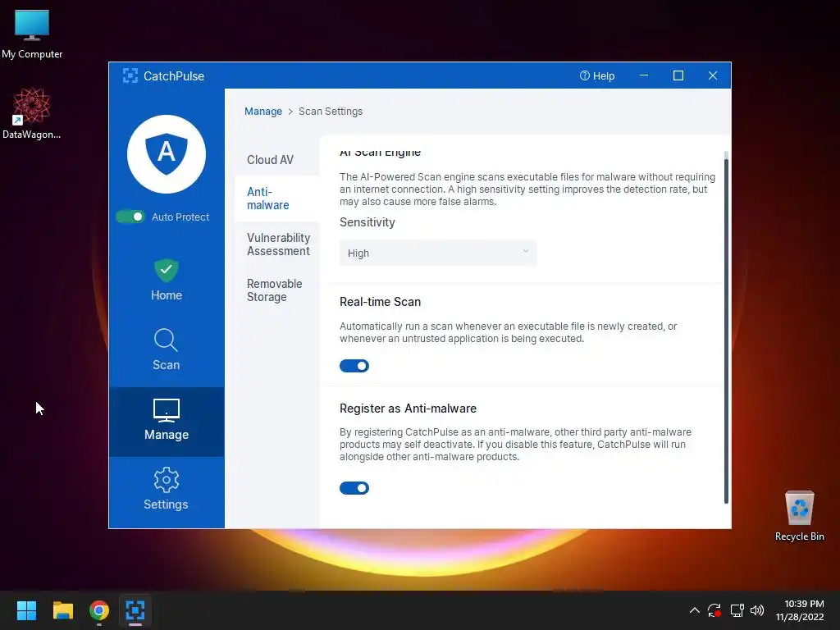
Task: Expand the Sensitivity dropdown set to High
Action: [438, 253]
